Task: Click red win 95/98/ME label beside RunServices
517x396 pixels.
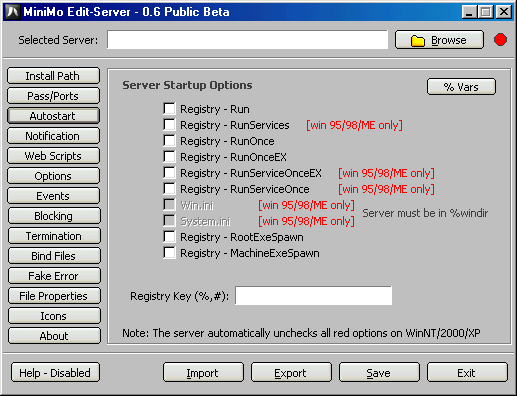Action: click(x=354, y=125)
